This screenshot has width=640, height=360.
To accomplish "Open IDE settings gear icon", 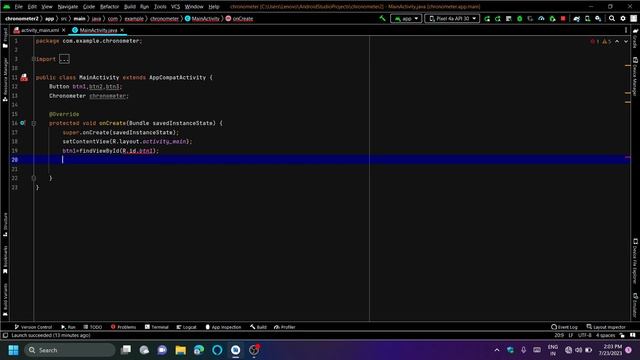I will (x=623, y=18).
